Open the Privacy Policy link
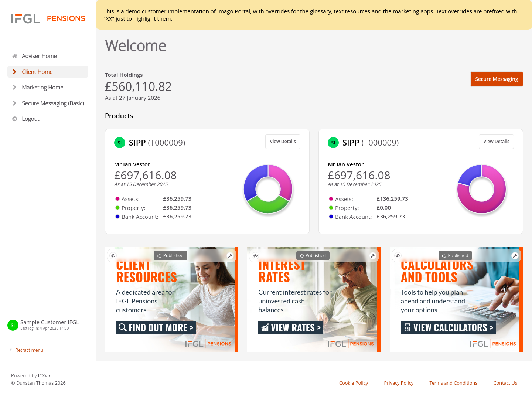The height and width of the screenshot is (398, 532). 399,383
